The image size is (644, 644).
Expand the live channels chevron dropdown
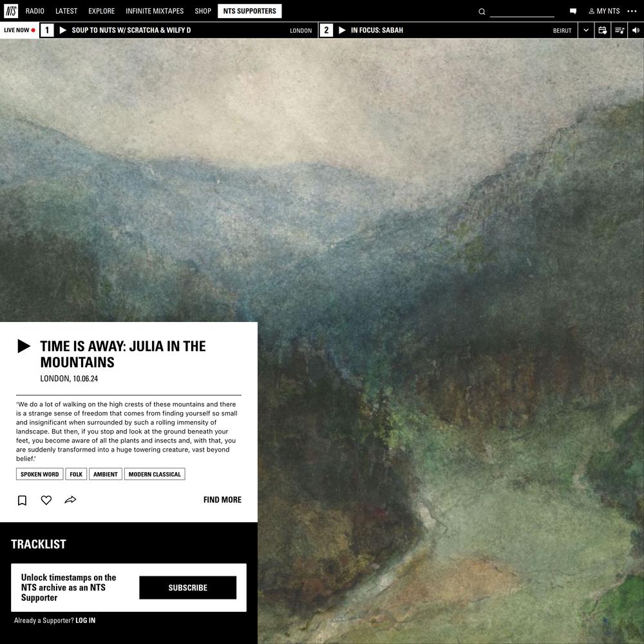tap(586, 30)
